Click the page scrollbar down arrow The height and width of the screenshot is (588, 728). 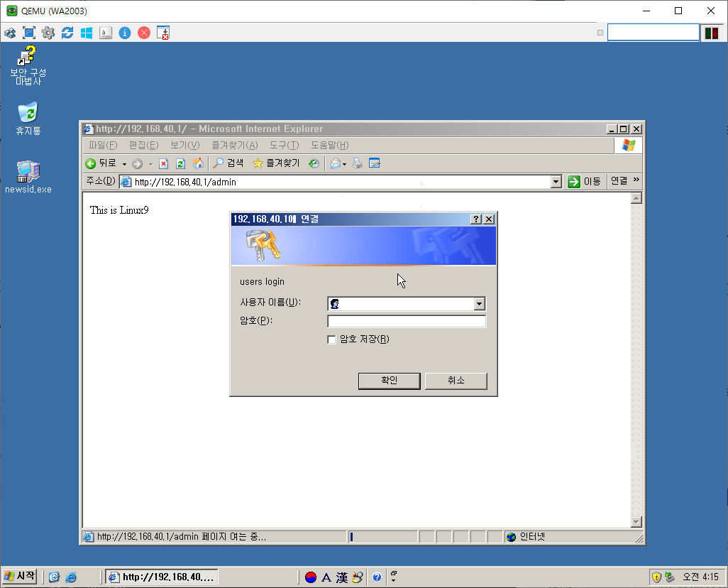point(636,522)
